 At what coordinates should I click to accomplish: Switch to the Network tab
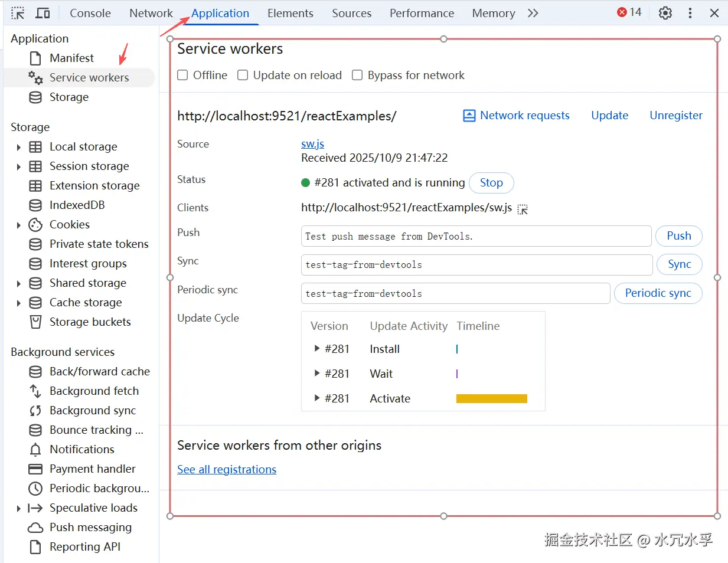151,13
